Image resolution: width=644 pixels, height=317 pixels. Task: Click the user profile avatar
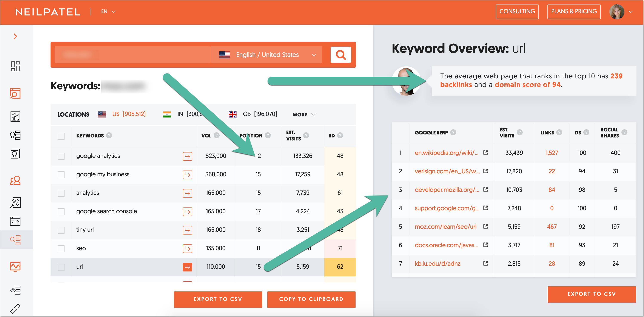(617, 12)
